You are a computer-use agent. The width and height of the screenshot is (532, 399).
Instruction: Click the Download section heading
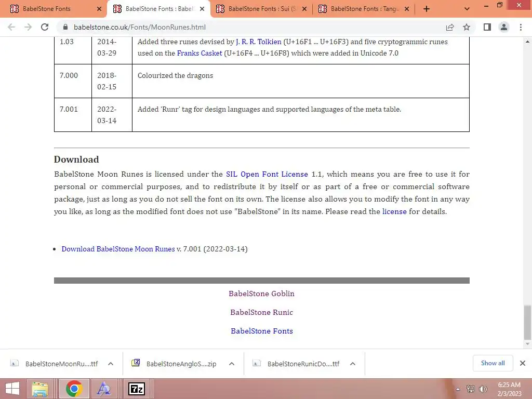(x=76, y=159)
